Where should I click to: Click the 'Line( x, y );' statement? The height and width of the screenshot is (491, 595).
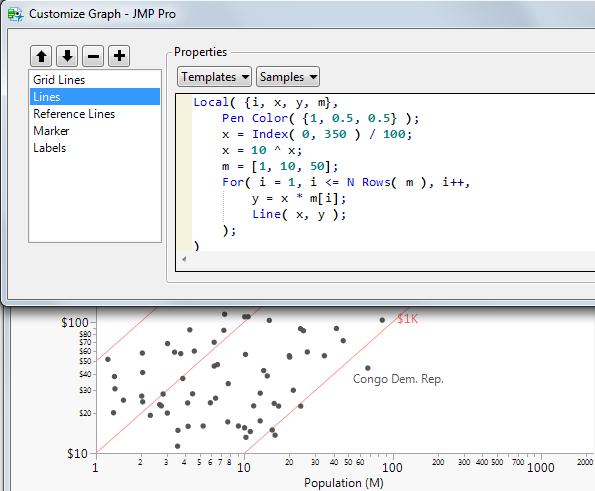pyautogui.click(x=299, y=214)
